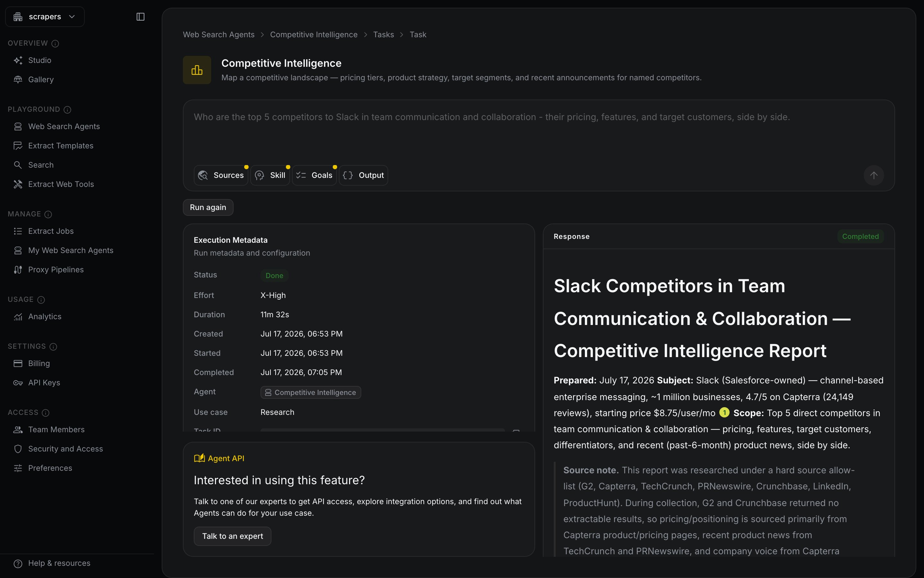The image size is (924, 578).
Task: Click Talk to an expert
Action: click(233, 536)
